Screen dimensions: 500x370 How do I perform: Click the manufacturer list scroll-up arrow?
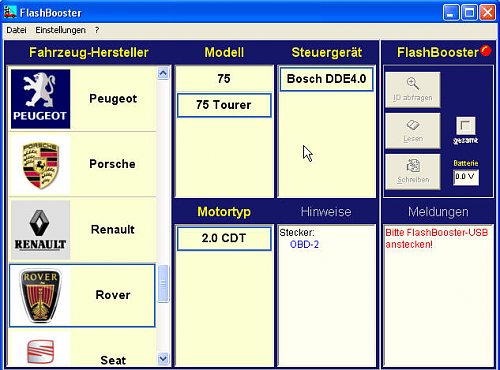coord(163,73)
